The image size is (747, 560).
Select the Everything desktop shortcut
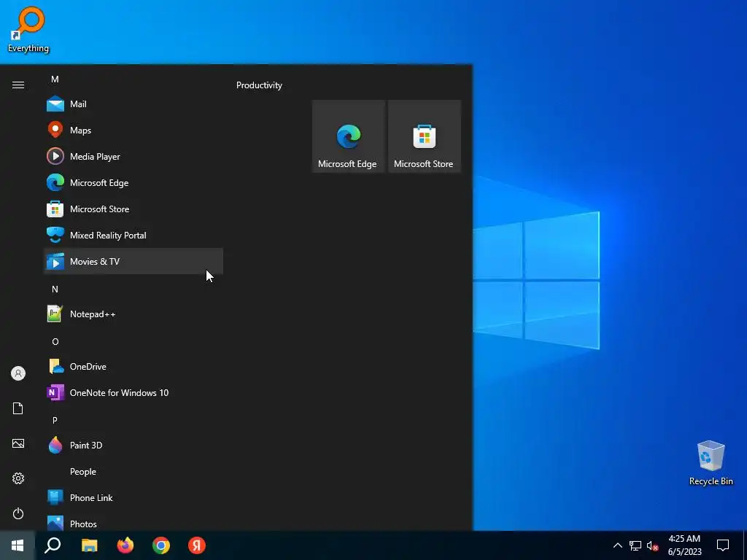[x=28, y=29]
